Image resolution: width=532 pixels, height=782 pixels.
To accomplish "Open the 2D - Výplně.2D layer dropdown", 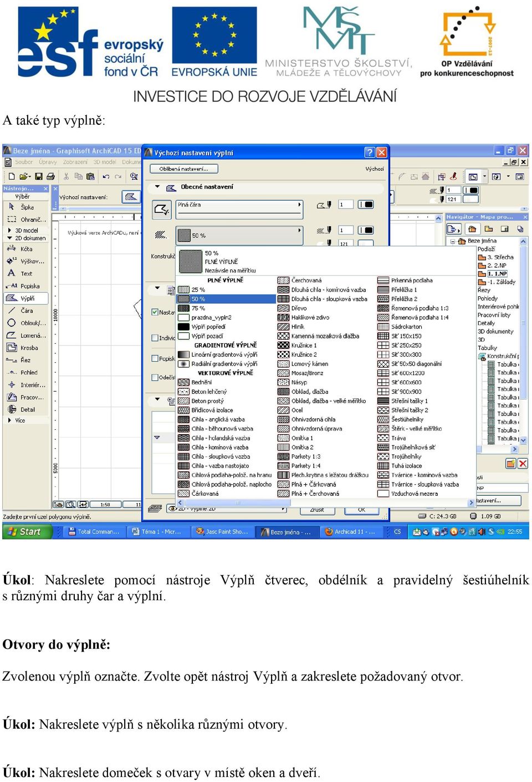I will [227, 509].
